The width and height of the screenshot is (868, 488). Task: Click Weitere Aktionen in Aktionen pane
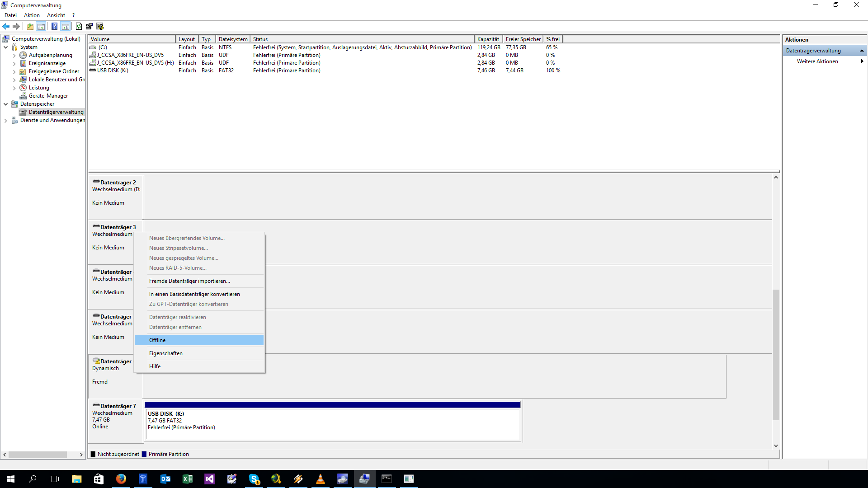817,61
